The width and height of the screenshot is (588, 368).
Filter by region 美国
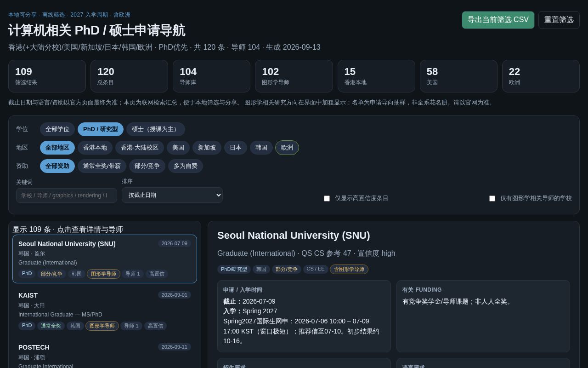[178, 148]
